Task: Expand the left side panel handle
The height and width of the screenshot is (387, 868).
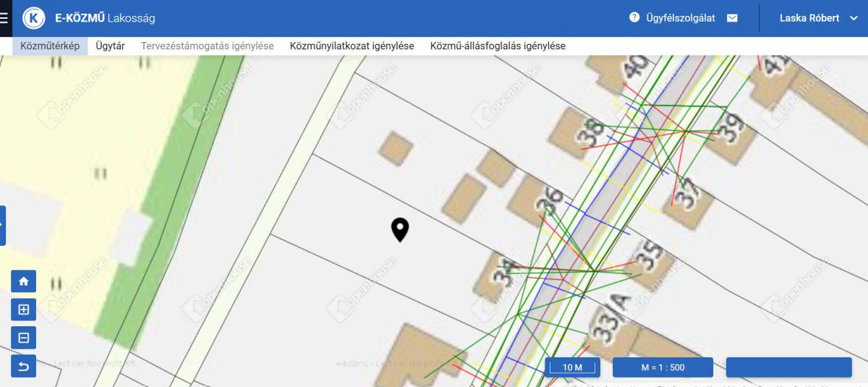Action: (2, 225)
